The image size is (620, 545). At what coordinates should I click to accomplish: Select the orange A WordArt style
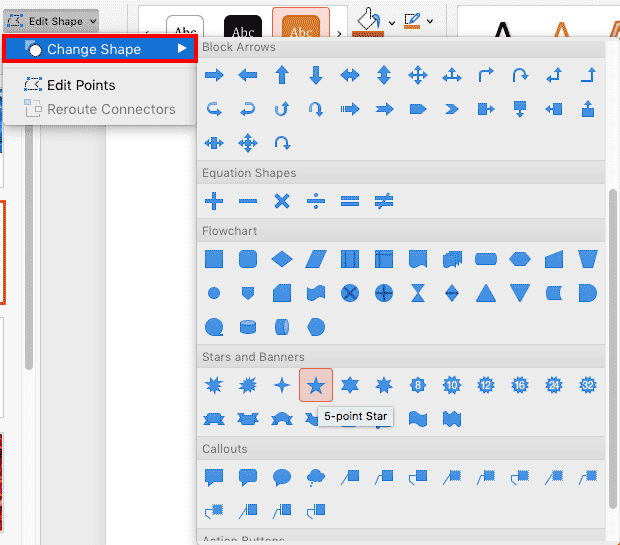[x=561, y=29]
